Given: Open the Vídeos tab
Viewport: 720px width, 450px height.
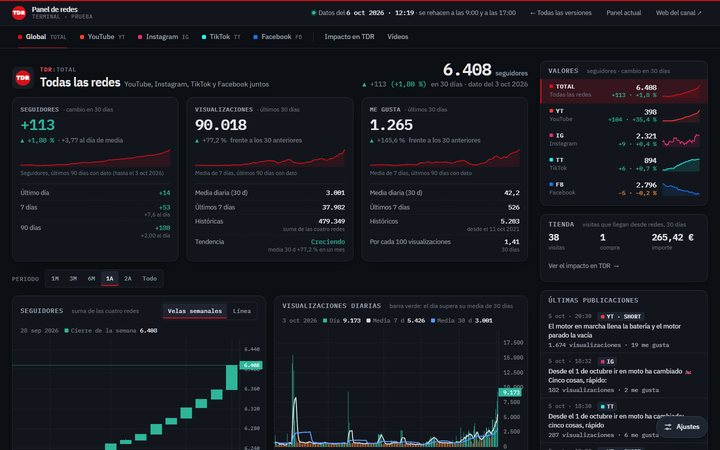Looking at the screenshot, I should click(x=398, y=37).
